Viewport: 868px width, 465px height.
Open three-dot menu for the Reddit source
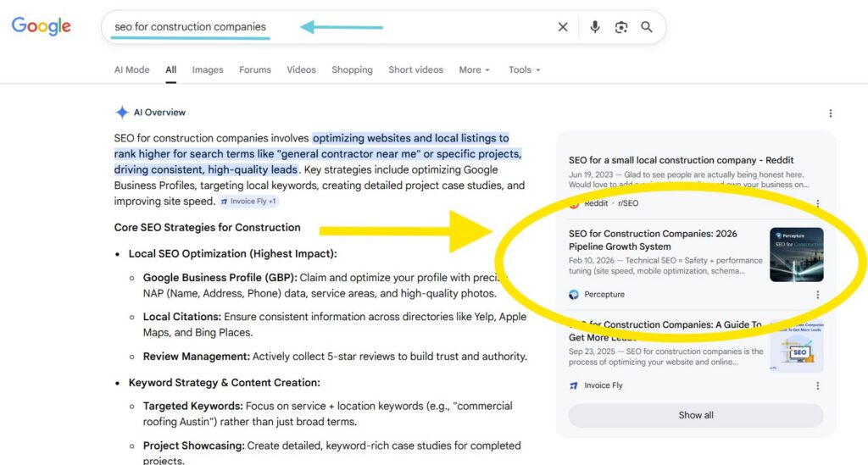818,203
